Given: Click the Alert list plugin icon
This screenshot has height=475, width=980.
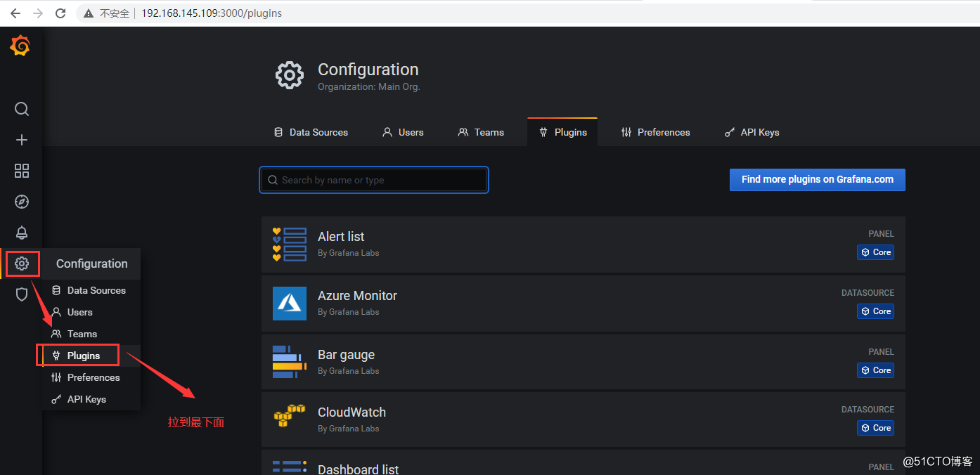Looking at the screenshot, I should pyautogui.click(x=290, y=245).
